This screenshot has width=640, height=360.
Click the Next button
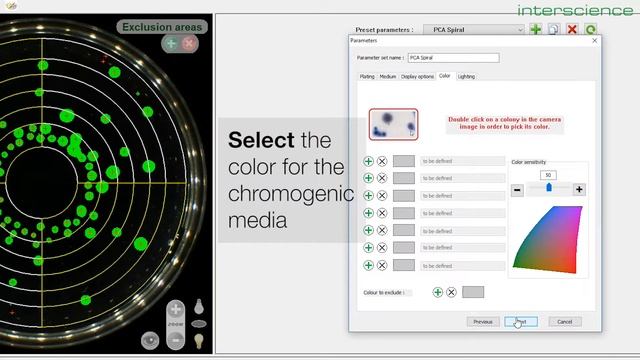(x=521, y=322)
